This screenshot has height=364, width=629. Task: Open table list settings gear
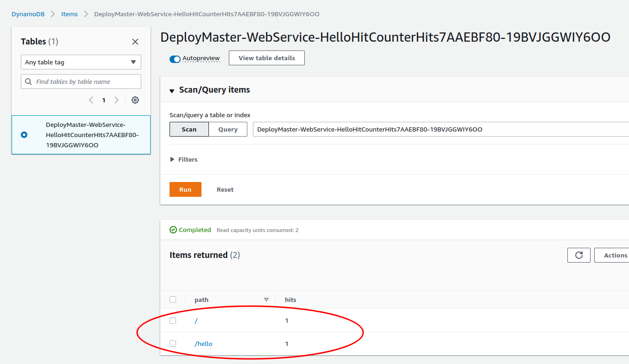pos(135,100)
